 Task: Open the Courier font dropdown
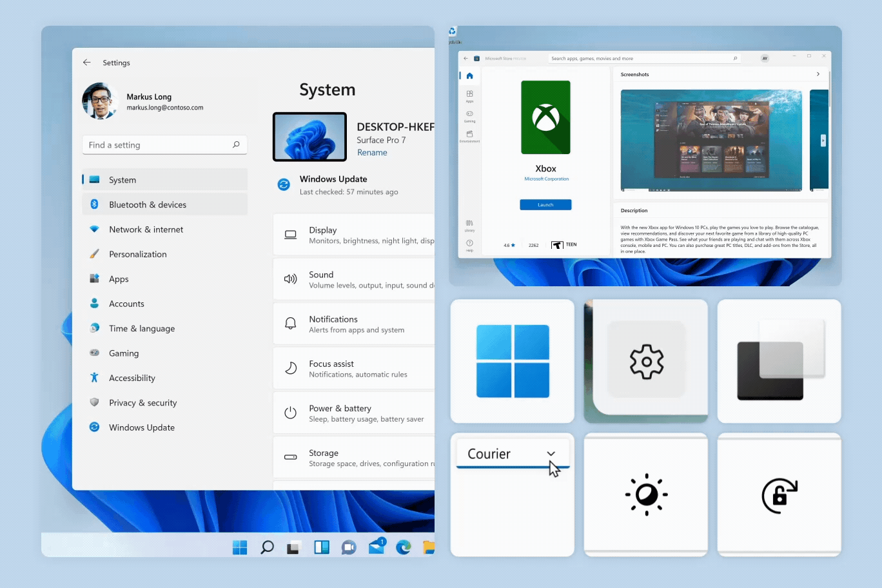(x=551, y=454)
